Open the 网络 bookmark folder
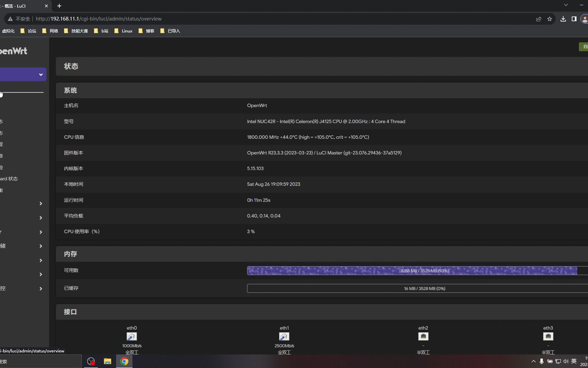The width and height of the screenshot is (588, 368). point(50,31)
